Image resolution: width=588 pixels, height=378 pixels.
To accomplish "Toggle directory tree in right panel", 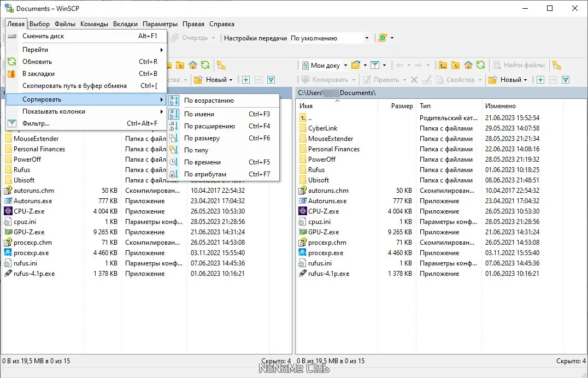I will [x=557, y=65].
